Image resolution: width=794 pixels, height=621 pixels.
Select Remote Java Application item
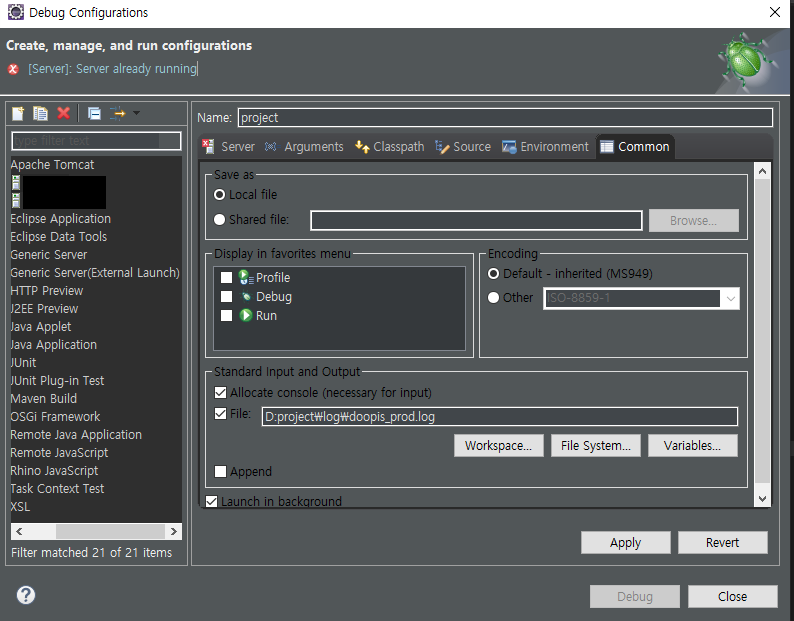[x=76, y=435]
